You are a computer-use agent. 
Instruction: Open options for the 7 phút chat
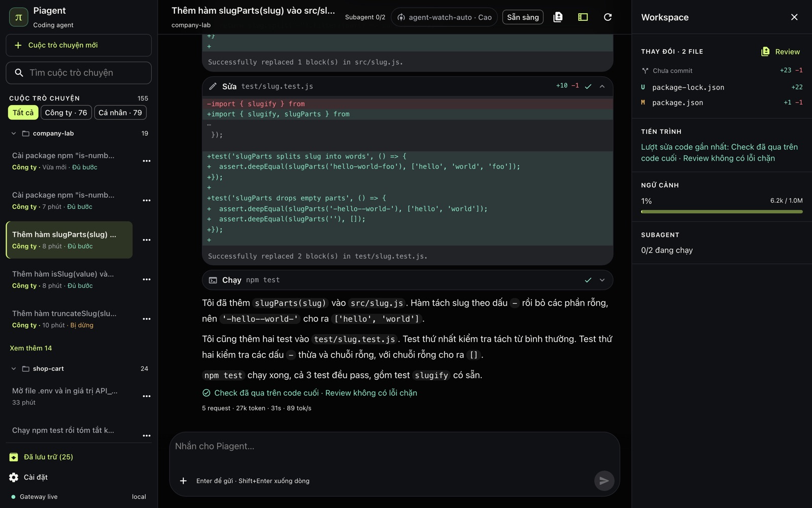click(147, 201)
